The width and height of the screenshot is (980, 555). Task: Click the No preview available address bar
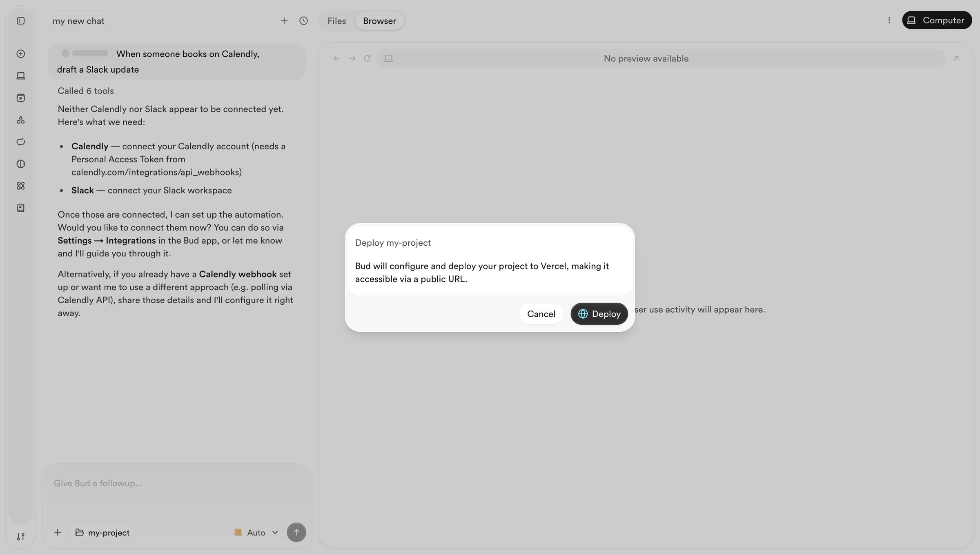click(661, 58)
